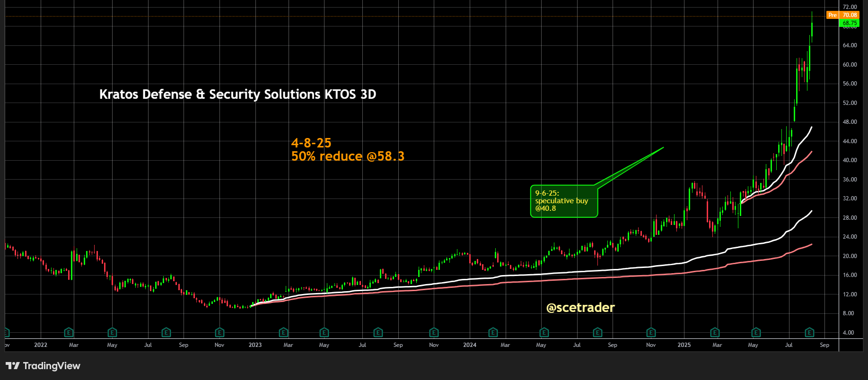Viewport: 868px width, 380px height.
Task: Click the 56.00 price axis label
Action: point(850,84)
